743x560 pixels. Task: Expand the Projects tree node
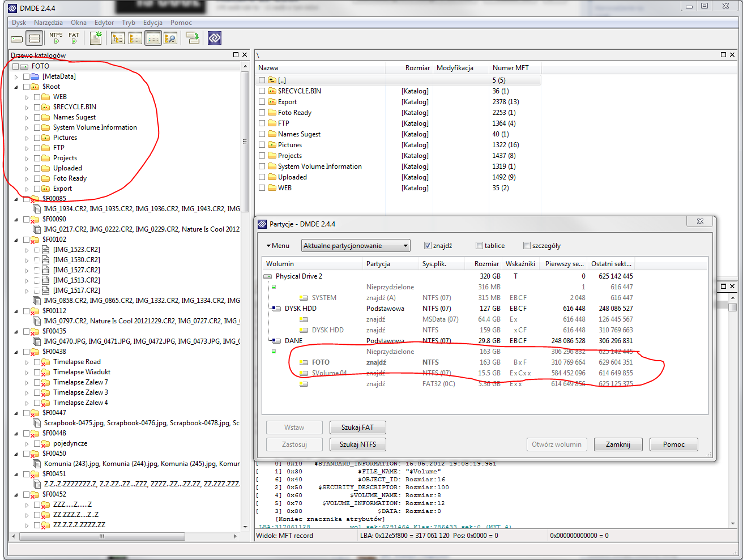[x=27, y=159]
